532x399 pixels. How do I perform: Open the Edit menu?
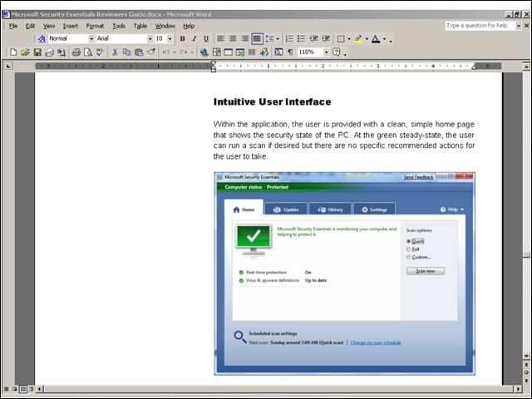30,26
